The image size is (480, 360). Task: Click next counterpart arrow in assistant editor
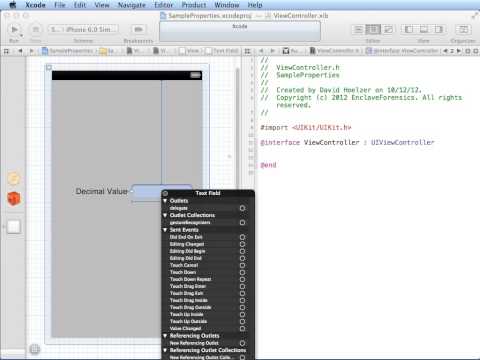pos(459,51)
